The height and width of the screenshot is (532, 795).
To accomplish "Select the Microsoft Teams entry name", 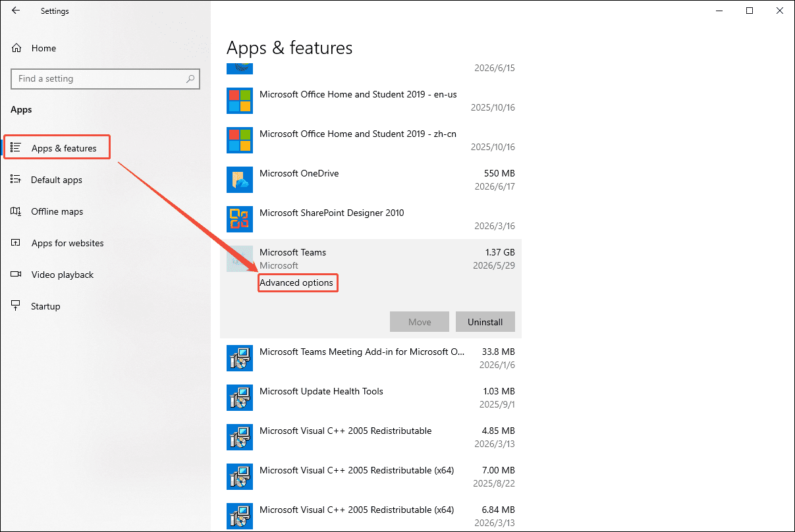I will point(292,252).
